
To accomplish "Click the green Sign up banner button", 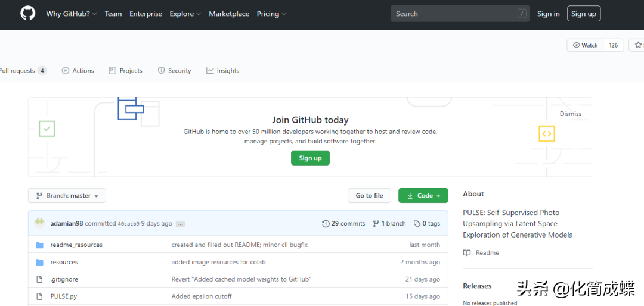I will 310,158.
